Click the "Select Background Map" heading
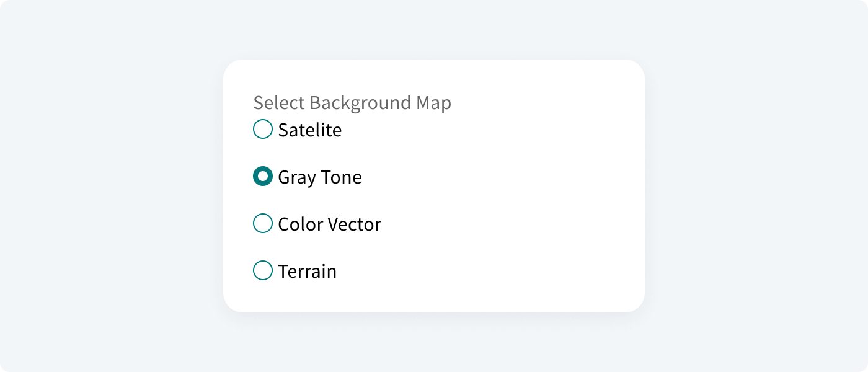The height and width of the screenshot is (372, 868). click(352, 103)
